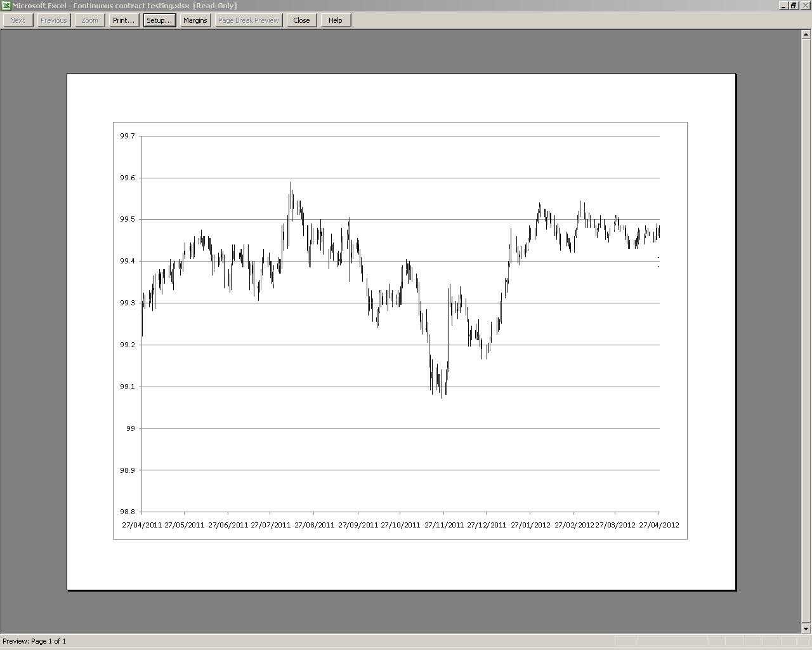The width and height of the screenshot is (812, 650).
Task: Click the 99.5 axis label
Action: [x=128, y=219]
